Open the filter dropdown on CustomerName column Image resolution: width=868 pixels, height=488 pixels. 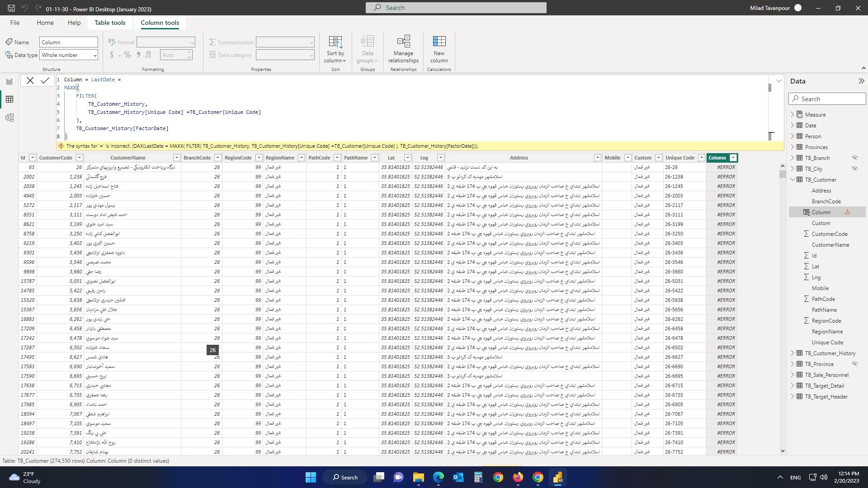[177, 158]
